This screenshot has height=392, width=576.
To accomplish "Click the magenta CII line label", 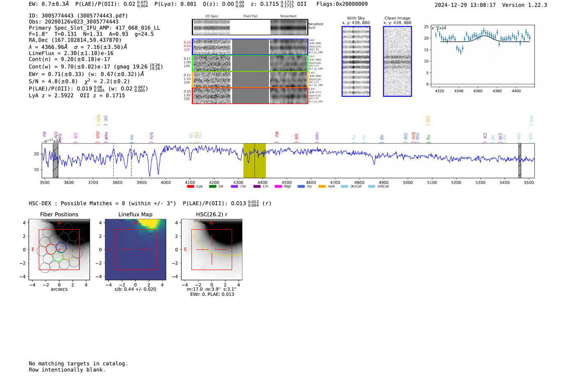I will coord(76,137).
